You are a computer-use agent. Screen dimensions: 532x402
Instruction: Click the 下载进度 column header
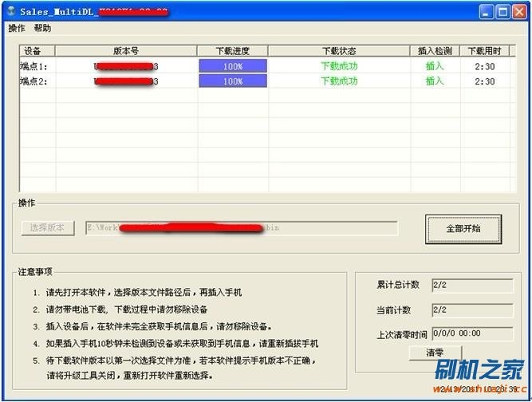click(x=233, y=51)
